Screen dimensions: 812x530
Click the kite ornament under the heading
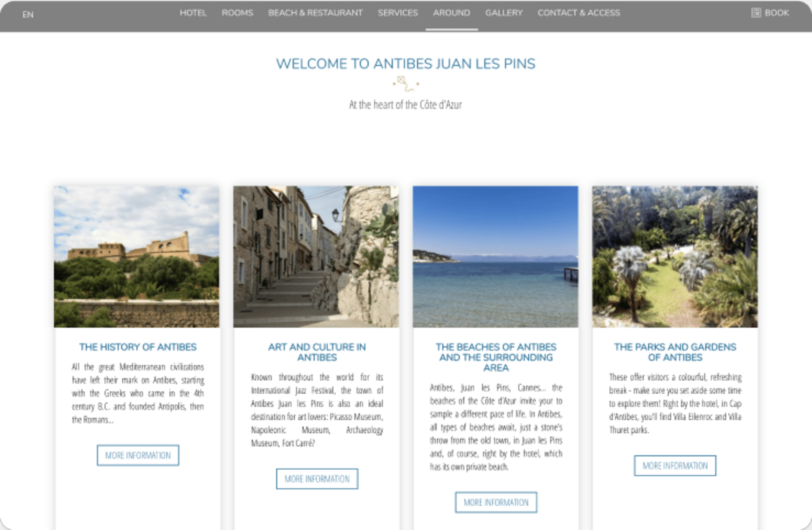point(406,84)
